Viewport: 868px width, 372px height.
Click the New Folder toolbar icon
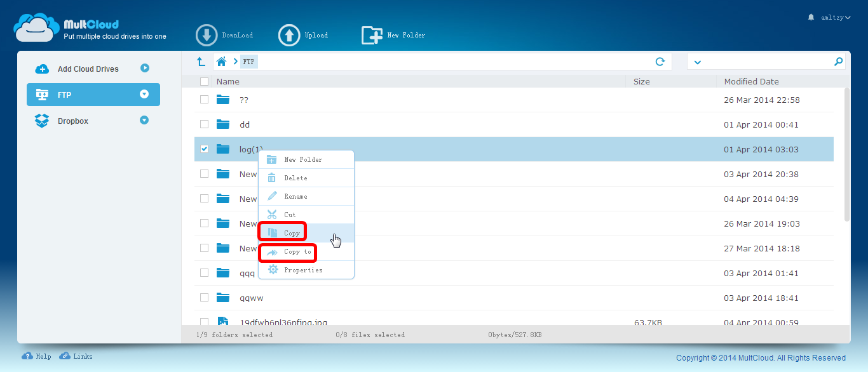click(372, 35)
